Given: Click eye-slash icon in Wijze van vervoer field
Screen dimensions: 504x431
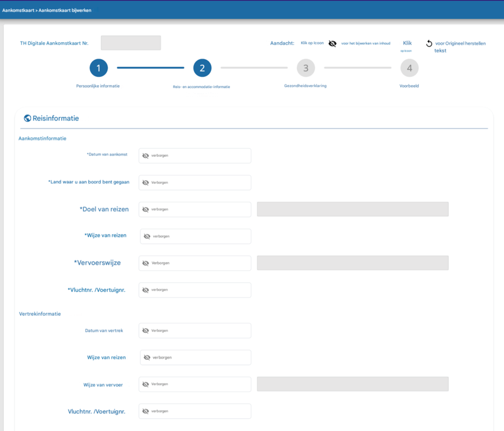Looking at the screenshot, I should [x=146, y=384].
